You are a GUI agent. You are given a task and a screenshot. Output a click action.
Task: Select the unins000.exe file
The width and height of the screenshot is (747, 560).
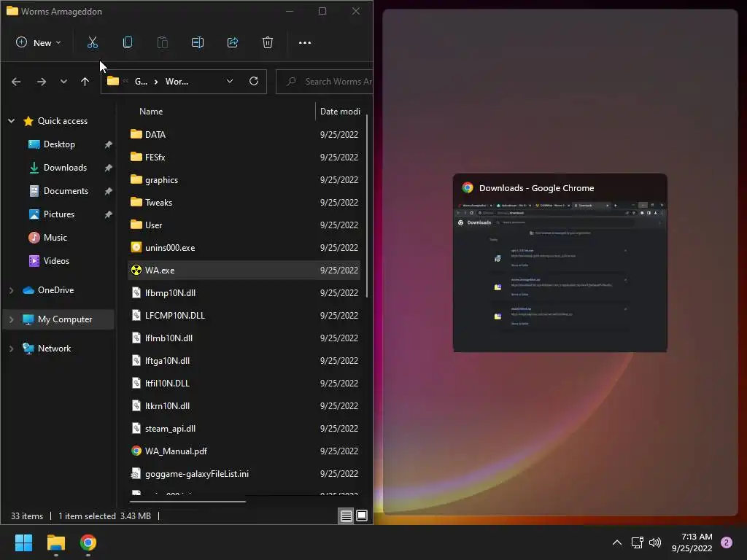coord(169,248)
